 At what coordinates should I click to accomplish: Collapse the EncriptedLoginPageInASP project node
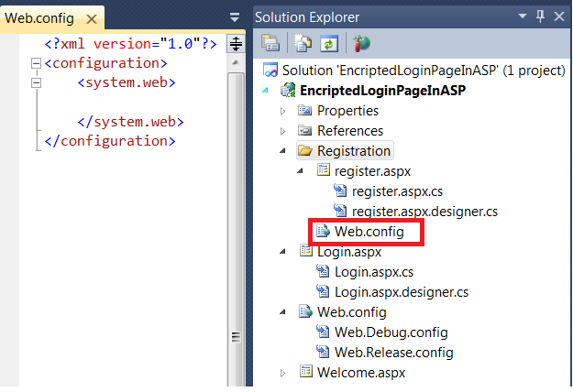[266, 90]
